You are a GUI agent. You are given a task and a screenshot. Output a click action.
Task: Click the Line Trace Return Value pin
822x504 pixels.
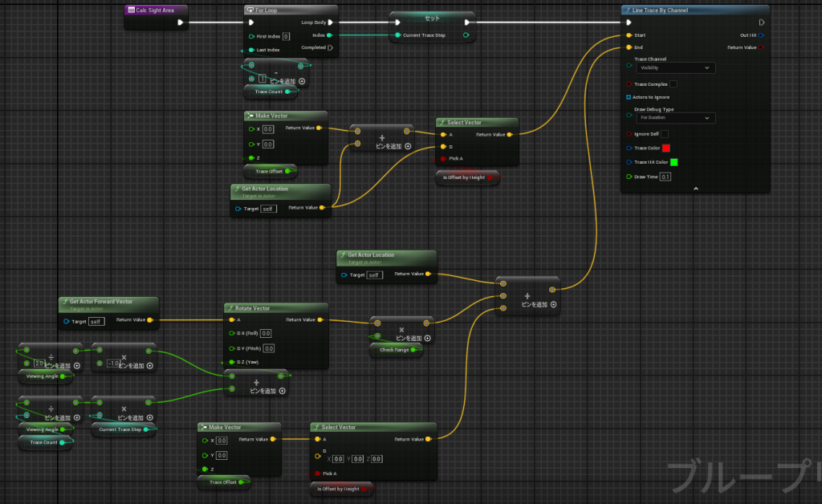pos(760,47)
